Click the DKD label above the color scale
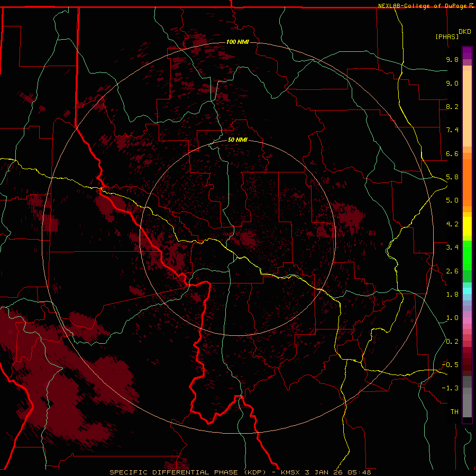Image resolution: width=476 pixels, height=476 pixels. coord(464,32)
